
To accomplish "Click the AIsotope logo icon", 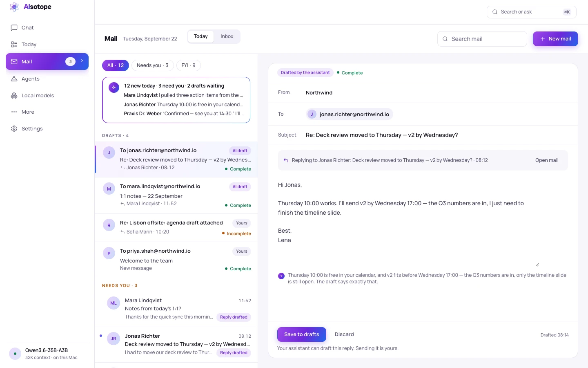I will click(14, 7).
